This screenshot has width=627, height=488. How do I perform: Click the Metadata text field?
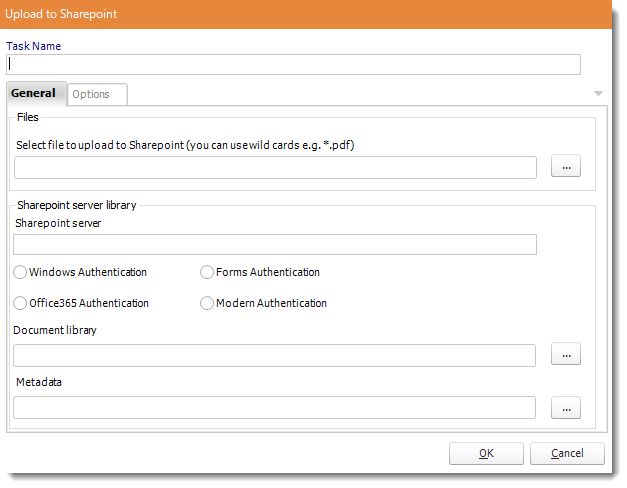click(x=274, y=408)
